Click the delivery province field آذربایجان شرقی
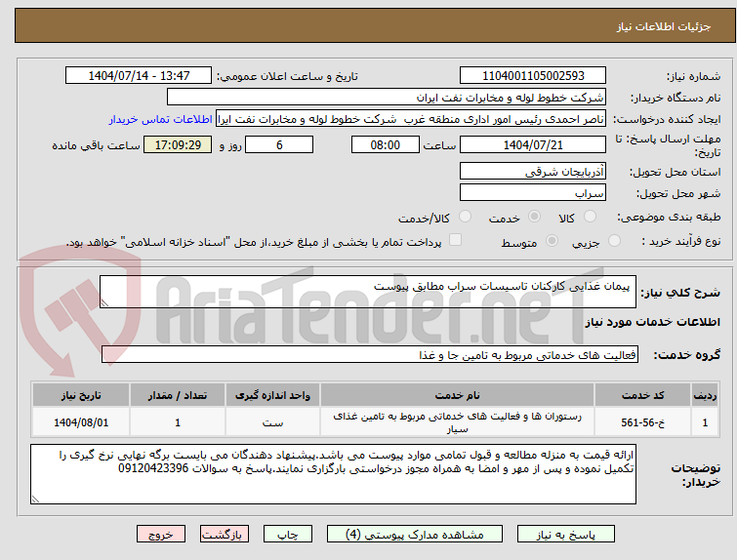The width and height of the screenshot is (737, 560). click(x=533, y=172)
